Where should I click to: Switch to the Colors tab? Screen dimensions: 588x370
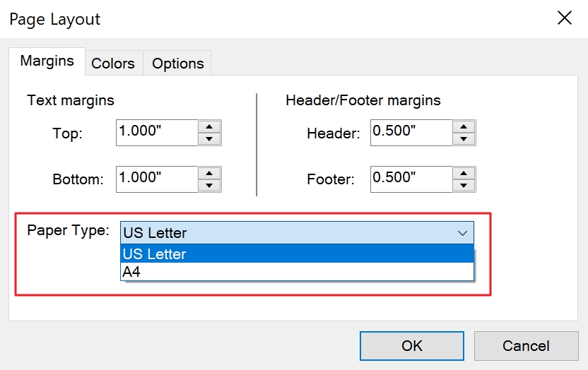coord(112,64)
